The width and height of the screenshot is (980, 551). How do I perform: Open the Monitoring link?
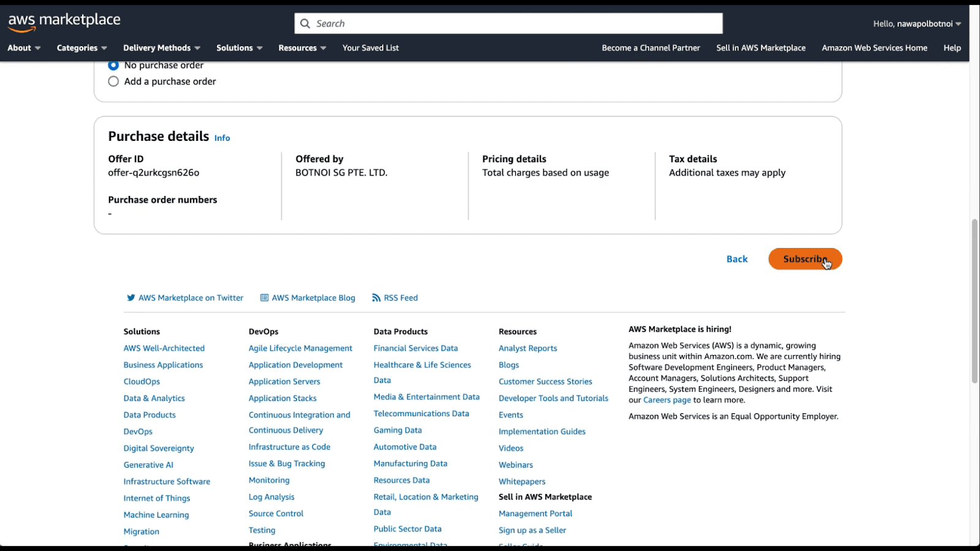coord(269,480)
